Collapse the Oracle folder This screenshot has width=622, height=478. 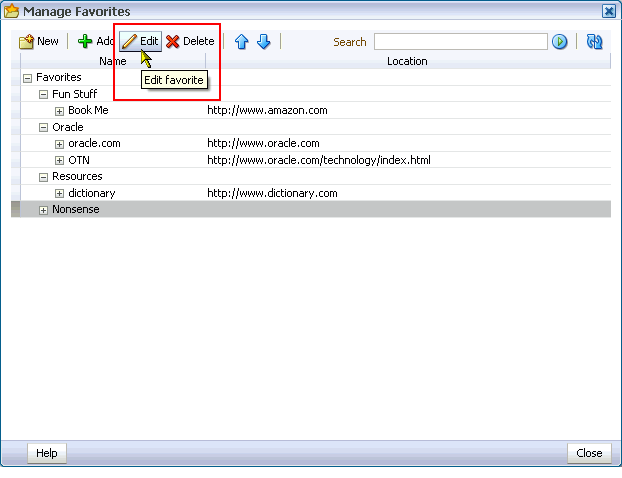pyautogui.click(x=43, y=127)
